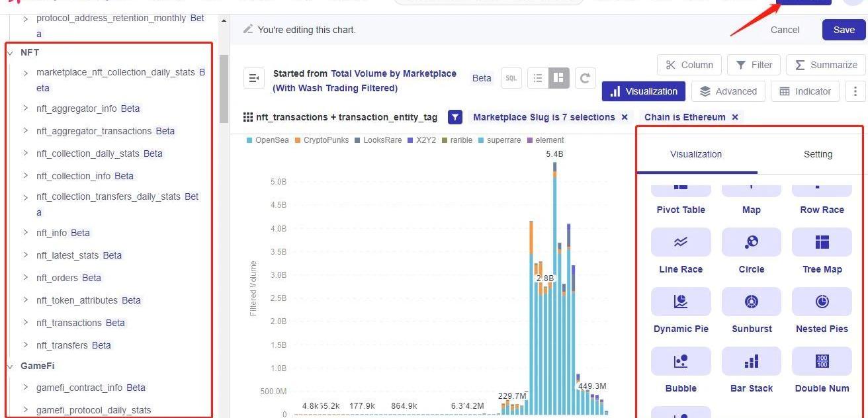This screenshot has height=418, width=868.
Task: Open the three-dot more options menu
Action: point(856,91)
